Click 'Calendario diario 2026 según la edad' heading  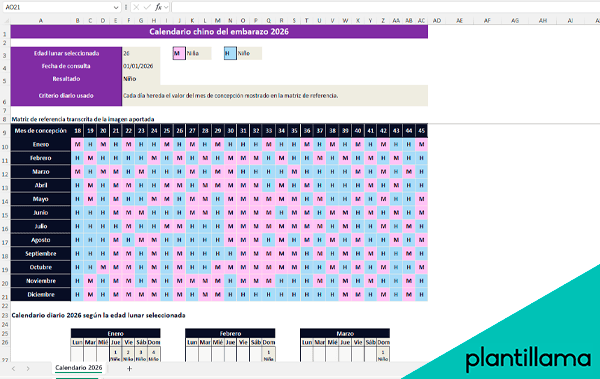coord(98,315)
